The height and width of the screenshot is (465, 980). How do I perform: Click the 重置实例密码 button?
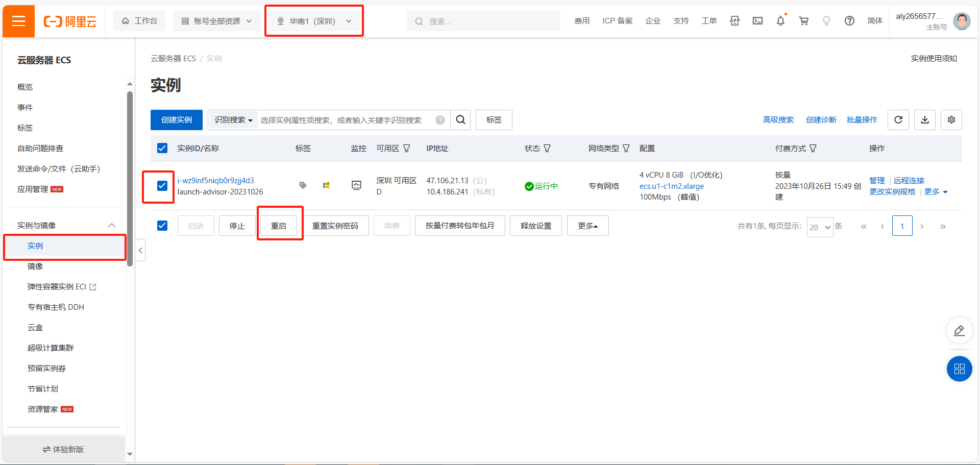(335, 226)
